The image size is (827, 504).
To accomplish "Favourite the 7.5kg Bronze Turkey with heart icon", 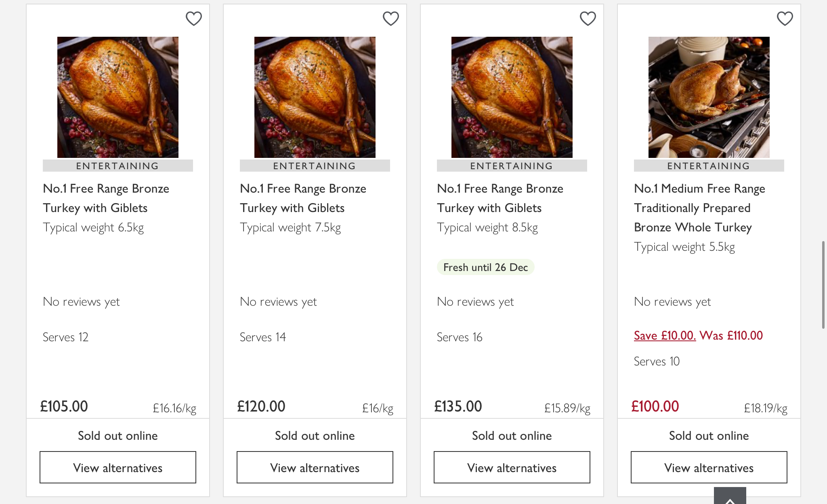I will 390,19.
